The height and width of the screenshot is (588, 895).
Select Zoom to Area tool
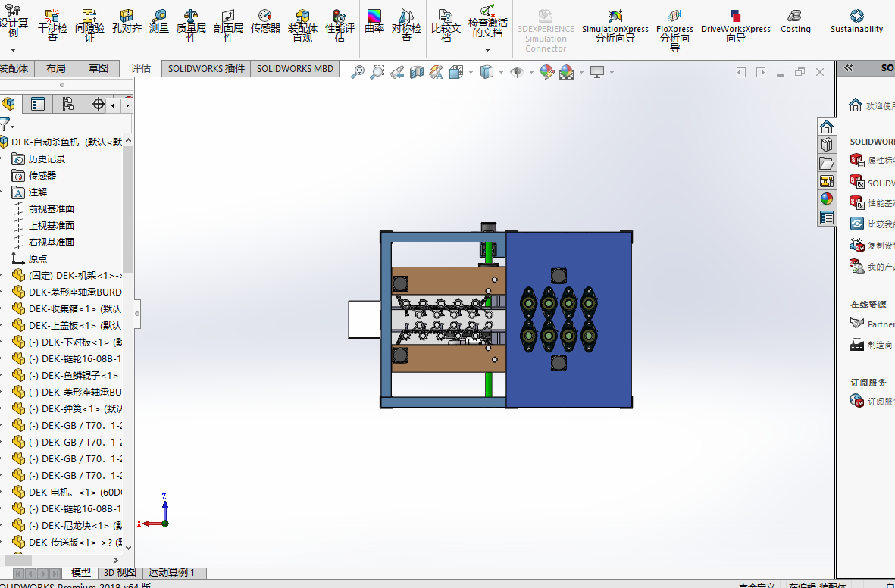[x=377, y=72]
